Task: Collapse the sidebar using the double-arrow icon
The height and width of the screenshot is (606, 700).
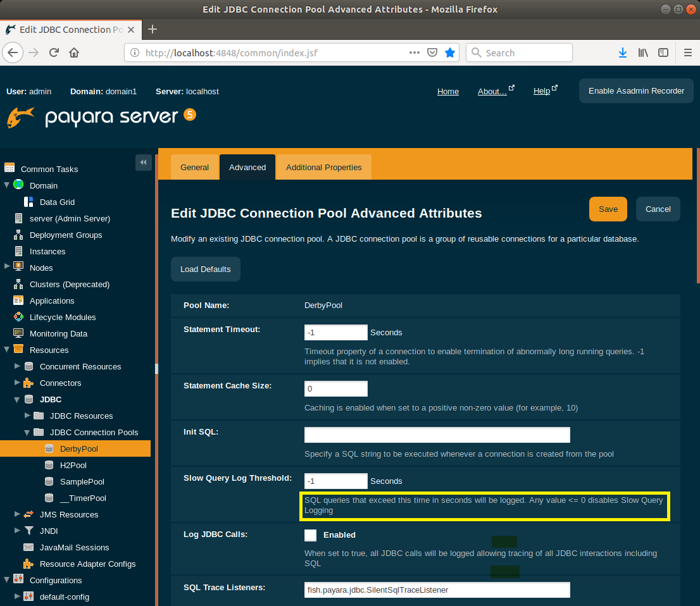Action: (143, 163)
